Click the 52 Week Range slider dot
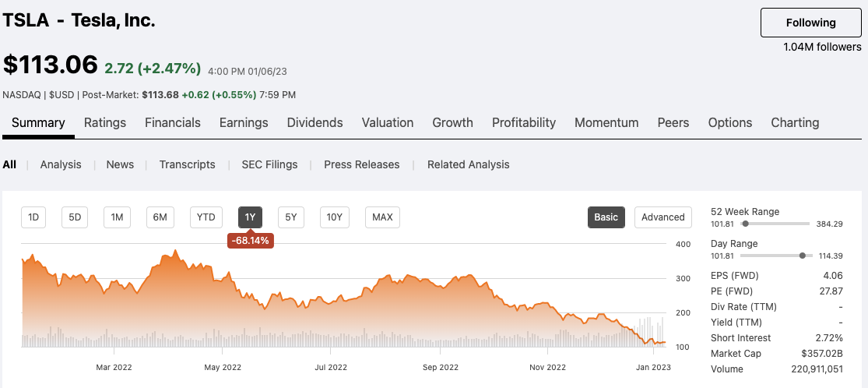 tap(746, 224)
